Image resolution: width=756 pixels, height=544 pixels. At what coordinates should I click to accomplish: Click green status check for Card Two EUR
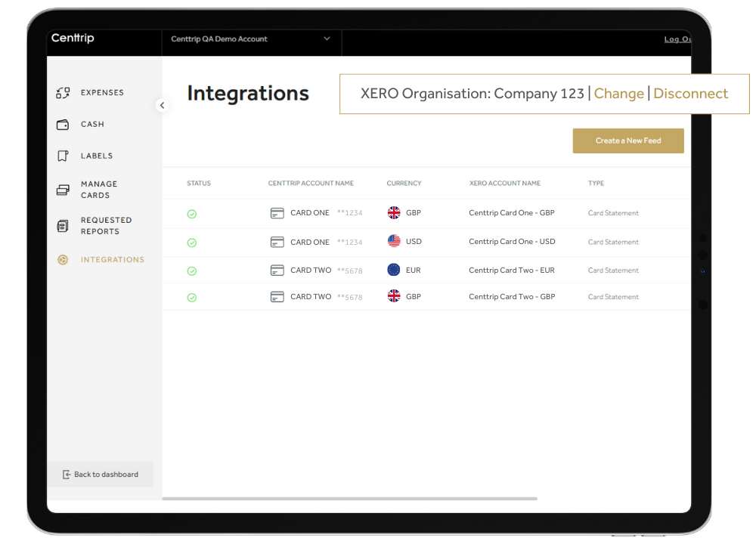[x=192, y=270]
